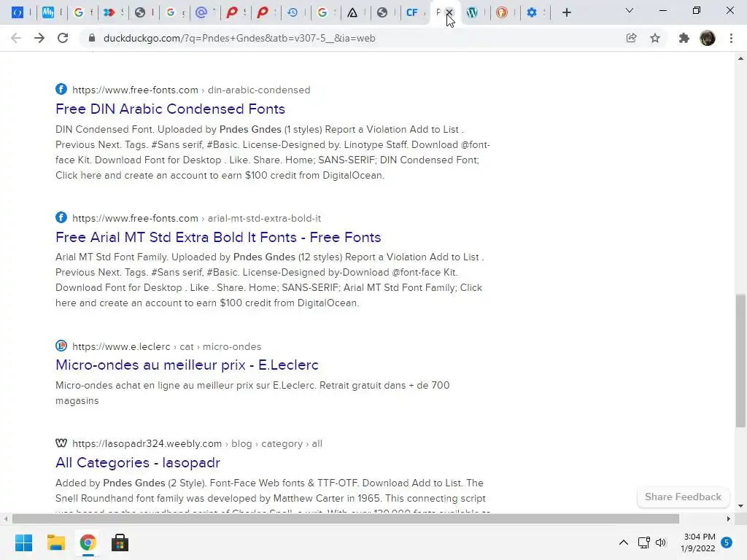Click the horizontal scrollbar thumb
This screenshot has width=747, height=560.
[x=345, y=518]
